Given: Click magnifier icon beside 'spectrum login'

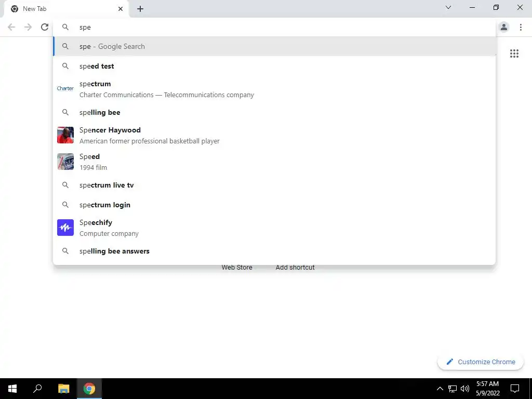Looking at the screenshot, I should click(x=65, y=205).
